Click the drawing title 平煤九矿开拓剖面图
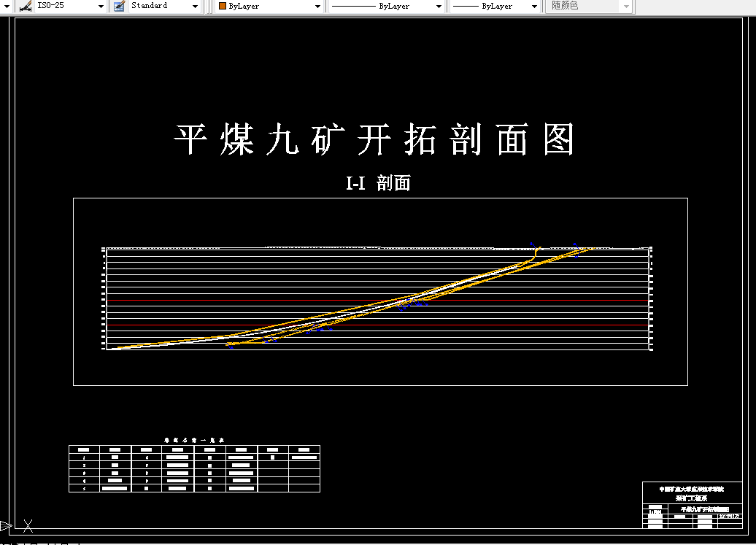Screen dimensions: 756x545 [374, 139]
